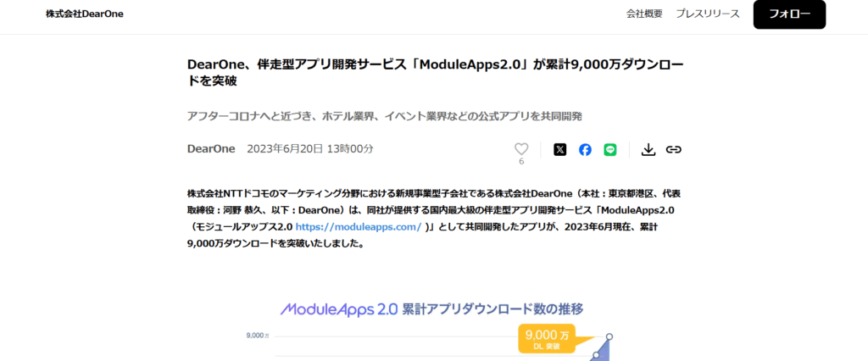Viewport: 868px width, 361px height.
Task: Click the like count 6
Action: pyautogui.click(x=521, y=162)
